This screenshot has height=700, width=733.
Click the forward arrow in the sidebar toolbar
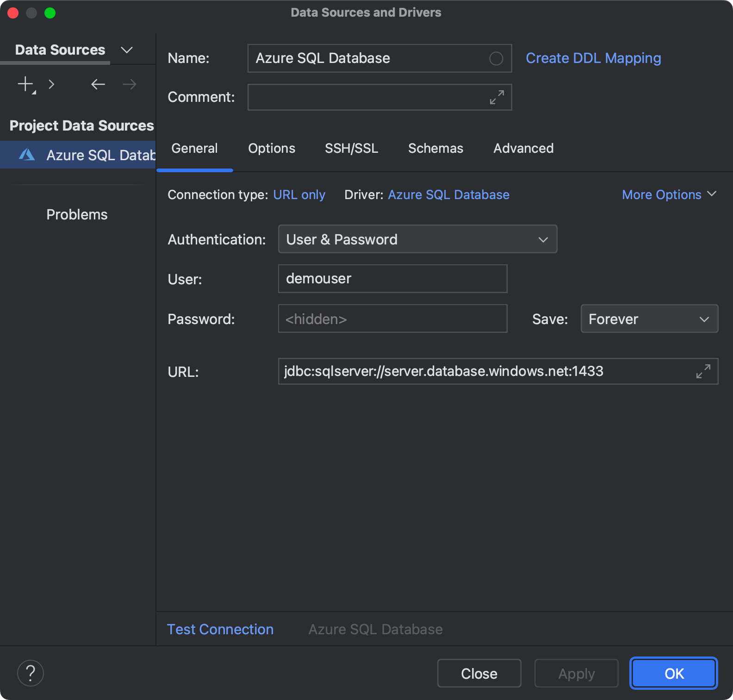[130, 84]
